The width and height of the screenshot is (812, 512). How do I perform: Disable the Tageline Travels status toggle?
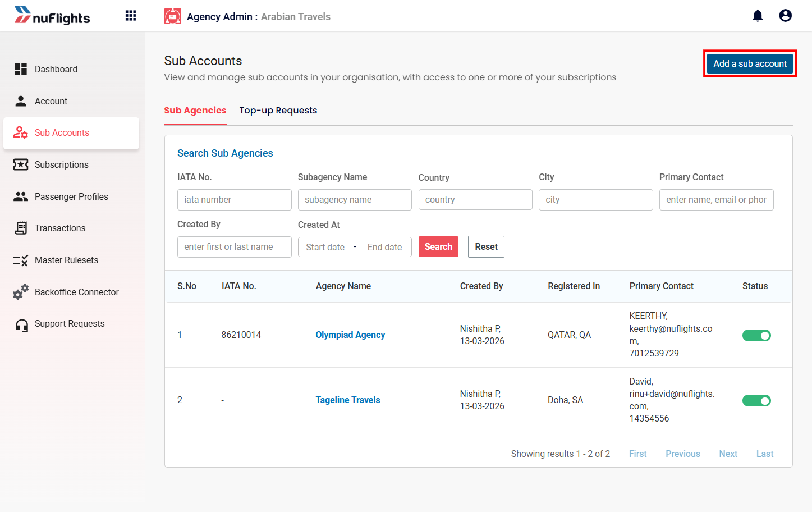point(756,400)
